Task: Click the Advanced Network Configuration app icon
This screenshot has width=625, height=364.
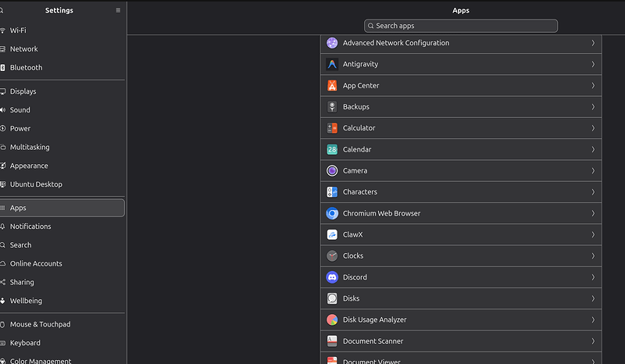Action: (332, 43)
